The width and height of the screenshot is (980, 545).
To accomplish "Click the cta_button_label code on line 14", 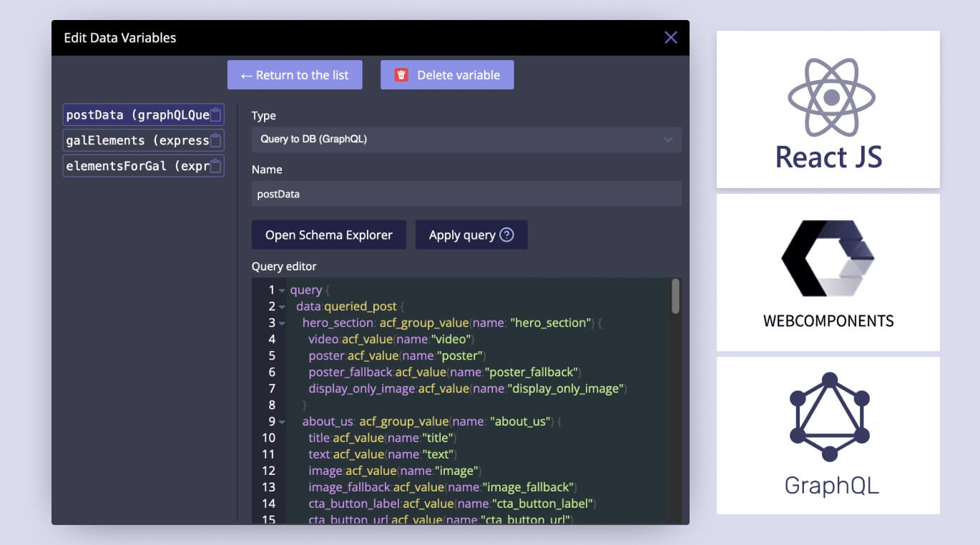I will (x=453, y=504).
